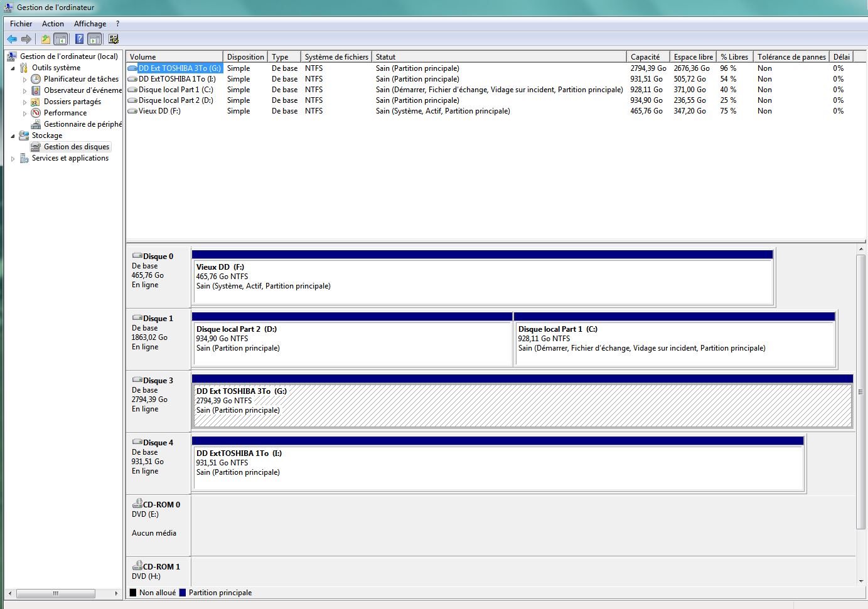
Task: Click the drive icon of Vieux DD (F:)
Action: click(132, 111)
